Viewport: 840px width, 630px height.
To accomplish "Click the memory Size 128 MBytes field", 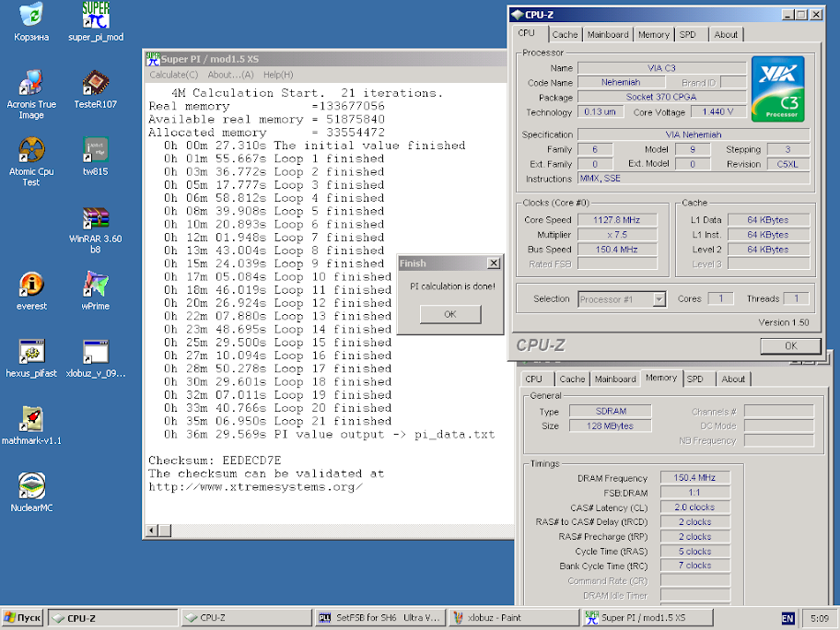I will pos(611,426).
